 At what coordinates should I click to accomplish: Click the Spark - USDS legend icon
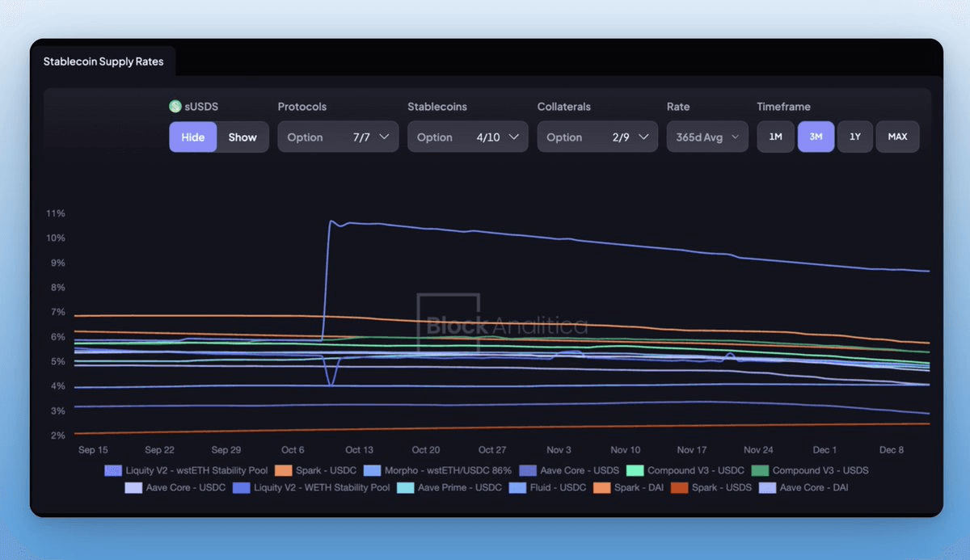point(679,487)
